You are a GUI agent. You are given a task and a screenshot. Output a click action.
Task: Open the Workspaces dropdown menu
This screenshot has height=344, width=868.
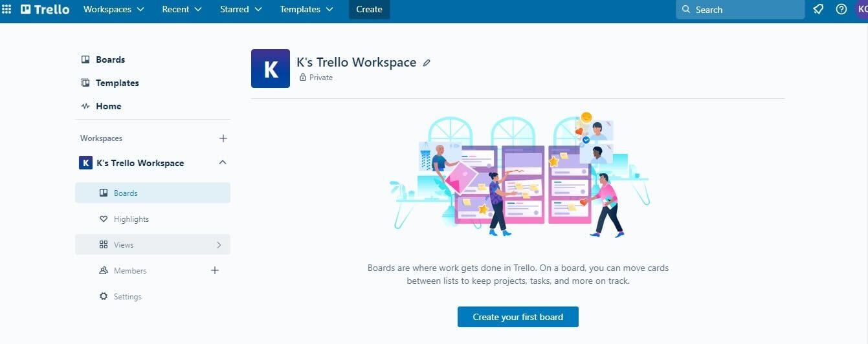point(113,9)
